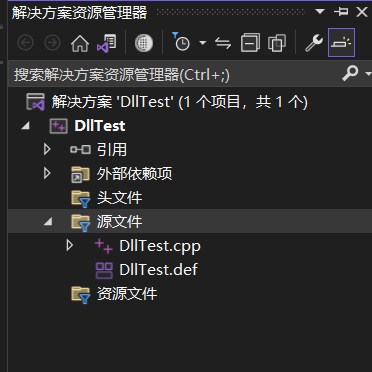The image size is (372, 372).
Task: Toggle sync with active document
Action: pyautogui.click(x=223, y=43)
